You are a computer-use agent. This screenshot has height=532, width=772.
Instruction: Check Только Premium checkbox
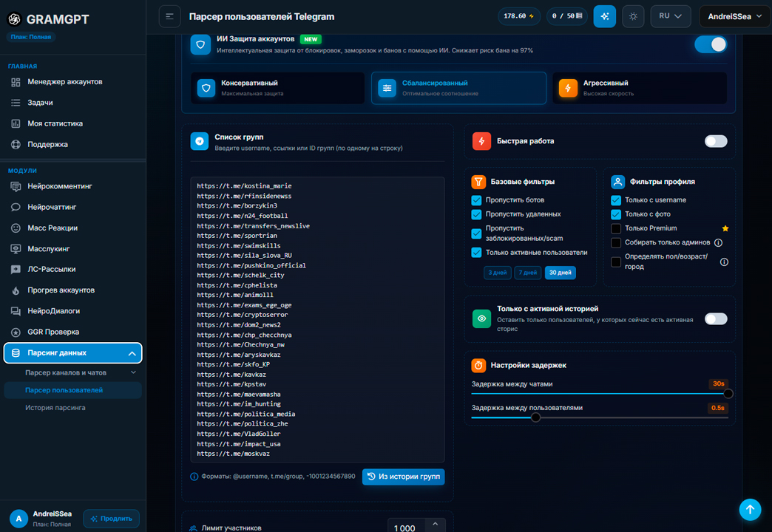coord(615,228)
